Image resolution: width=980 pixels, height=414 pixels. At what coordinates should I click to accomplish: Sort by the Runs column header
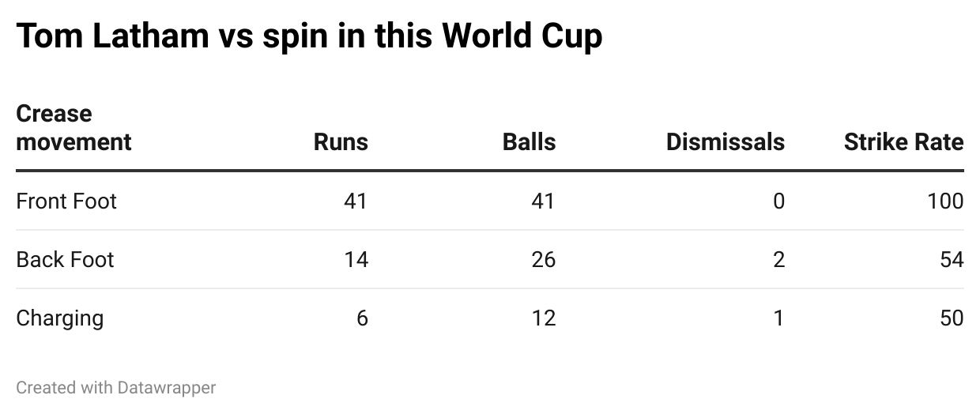pyautogui.click(x=341, y=142)
